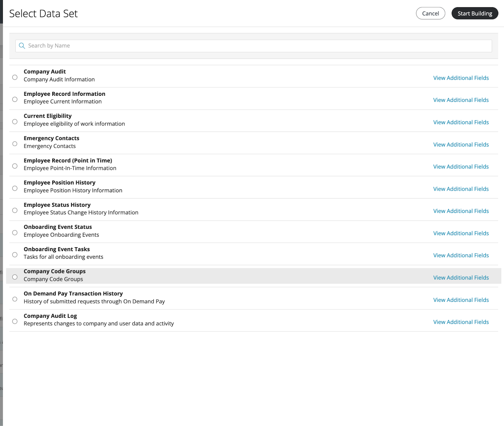This screenshot has width=504, height=426.
Task: Select the Company Audit radio button
Action: tap(15, 77)
